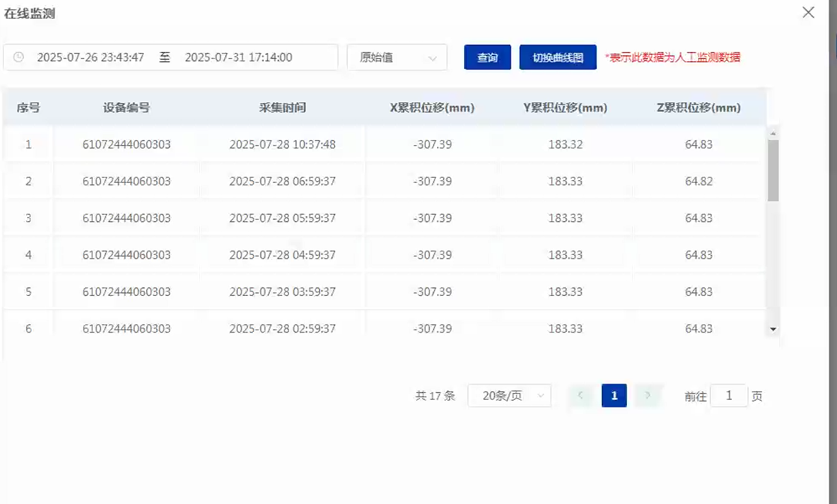Image resolution: width=837 pixels, height=504 pixels.
Task: Click the 前往 page number input
Action: [729, 396]
